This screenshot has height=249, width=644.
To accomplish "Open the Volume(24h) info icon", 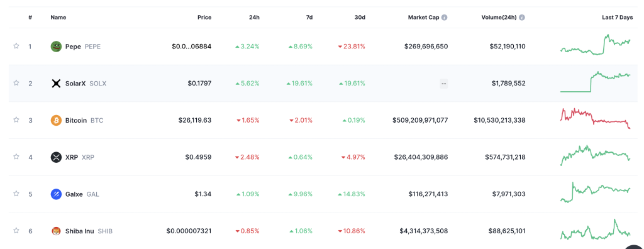I will [x=522, y=18].
